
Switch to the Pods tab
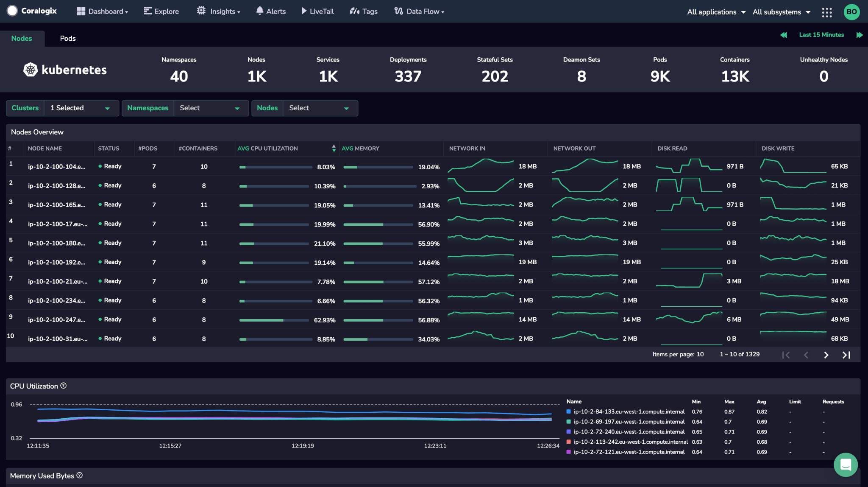click(68, 38)
